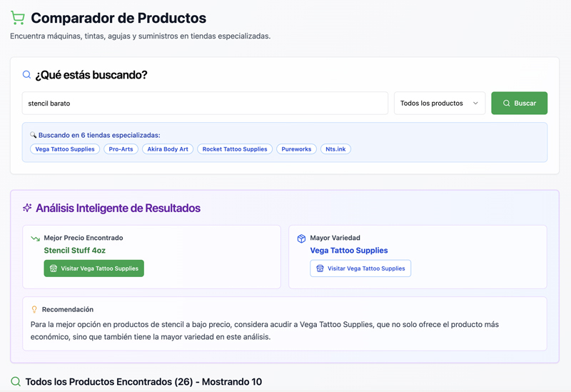
Task: Click the green 'Visitar Vega Tattoo Supplies' button
Action: (94, 268)
